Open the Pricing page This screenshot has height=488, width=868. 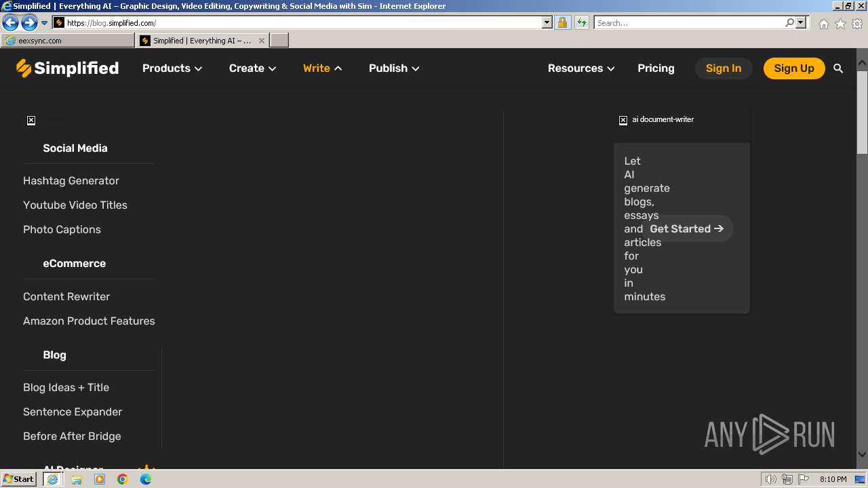[656, 68]
